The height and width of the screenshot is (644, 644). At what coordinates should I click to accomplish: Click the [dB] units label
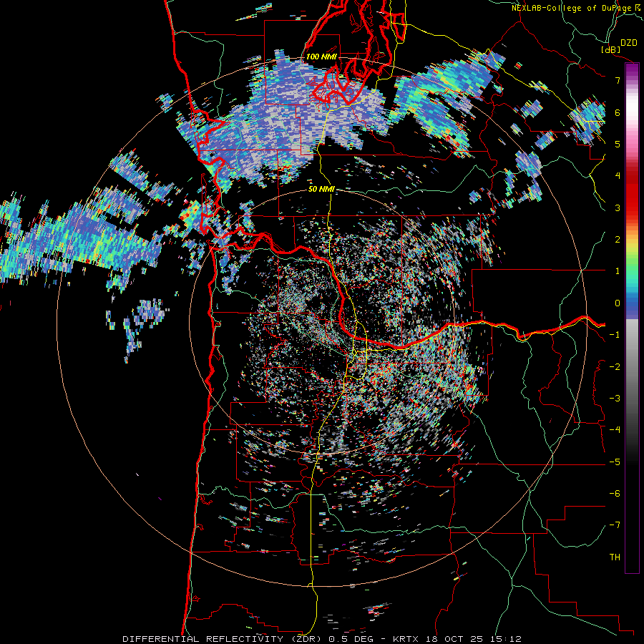click(x=611, y=49)
